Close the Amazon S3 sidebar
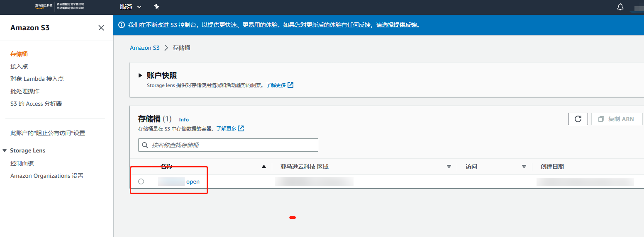Screen dimensions: 644x237 click(x=101, y=28)
